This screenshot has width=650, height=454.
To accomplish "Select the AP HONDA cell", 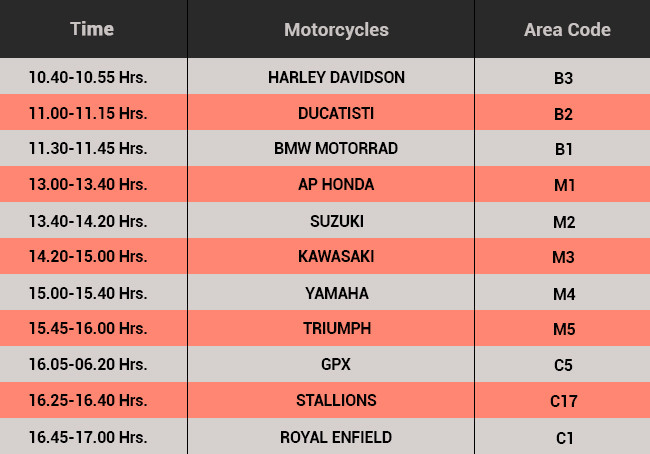I will 336,185.
